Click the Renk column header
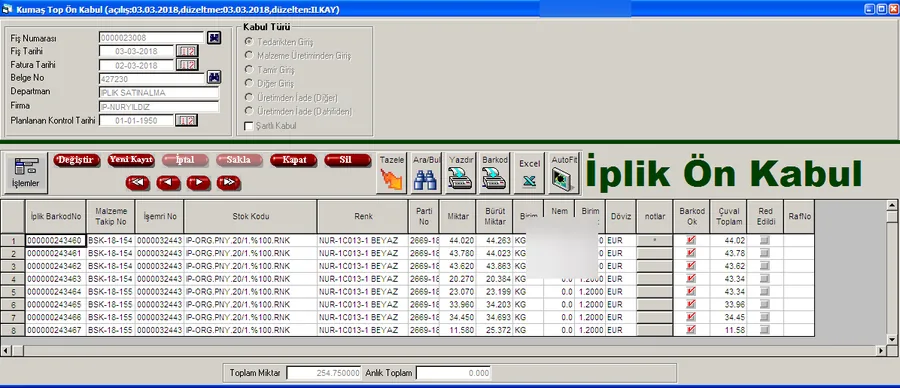This screenshot has width=900, height=388. point(363,216)
